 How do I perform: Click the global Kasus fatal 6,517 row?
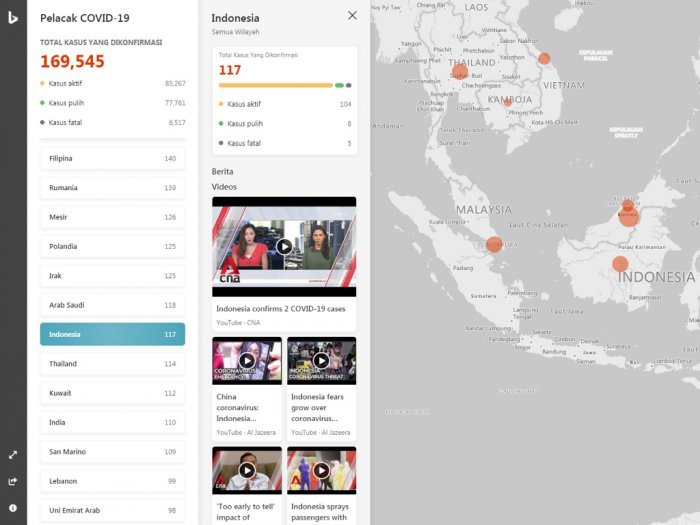(112, 122)
